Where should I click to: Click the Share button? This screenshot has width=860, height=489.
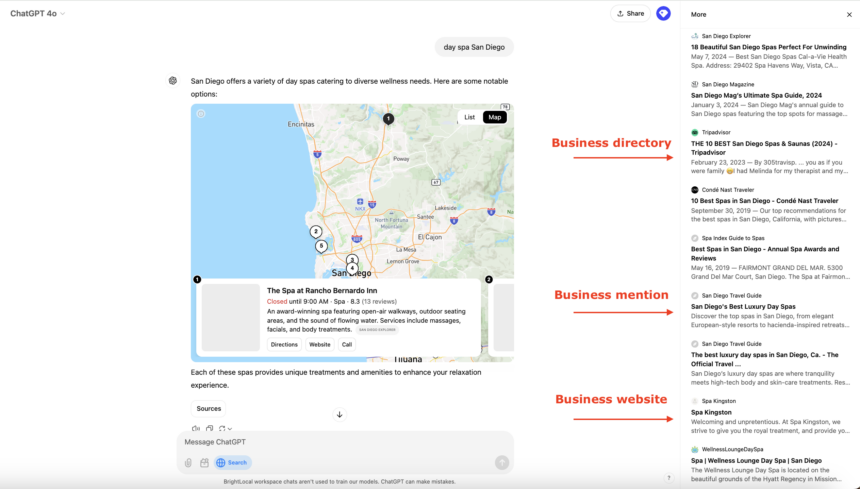630,13
